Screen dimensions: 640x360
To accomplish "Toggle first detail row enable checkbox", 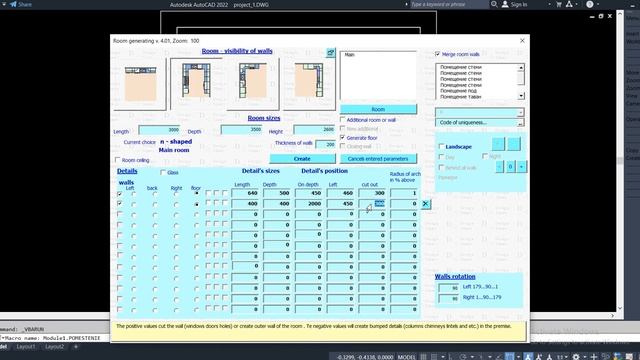I will [120, 193].
